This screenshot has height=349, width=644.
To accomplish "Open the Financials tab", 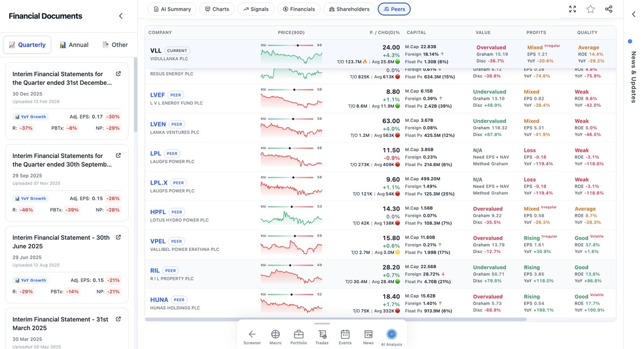I will pyautogui.click(x=299, y=9).
